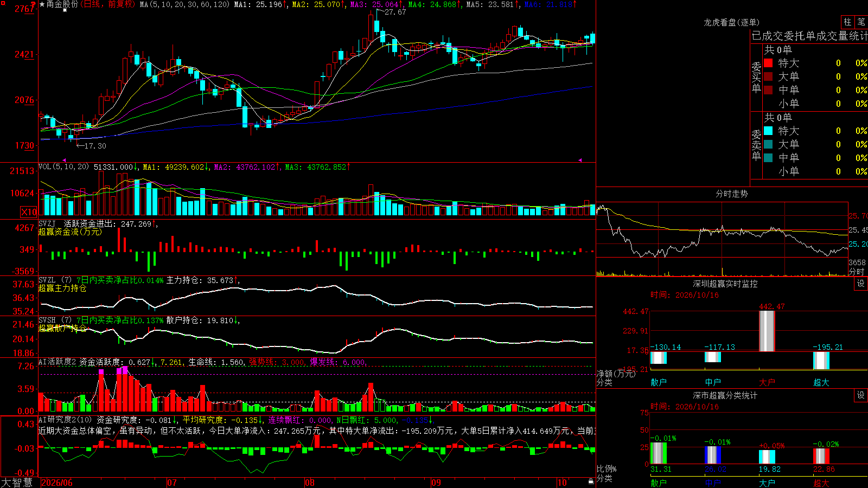
Task: Open 设 settings for 深市超赢分类统计
Action: pos(861,395)
